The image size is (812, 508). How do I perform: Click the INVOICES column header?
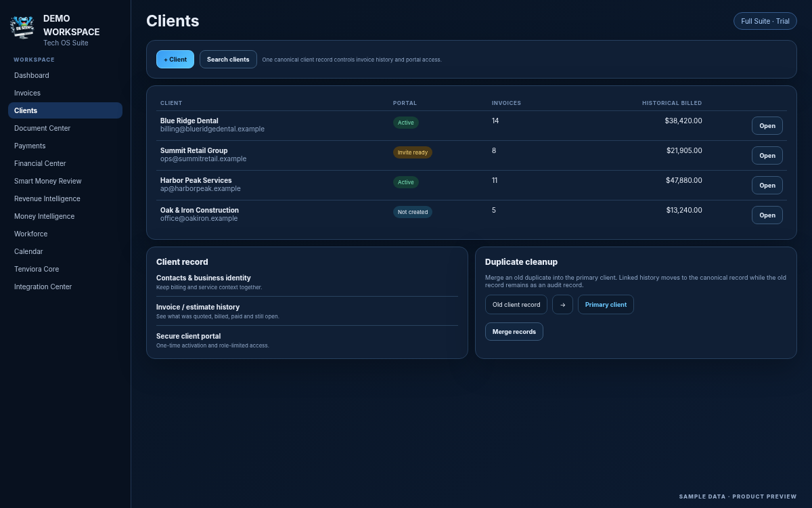point(506,103)
